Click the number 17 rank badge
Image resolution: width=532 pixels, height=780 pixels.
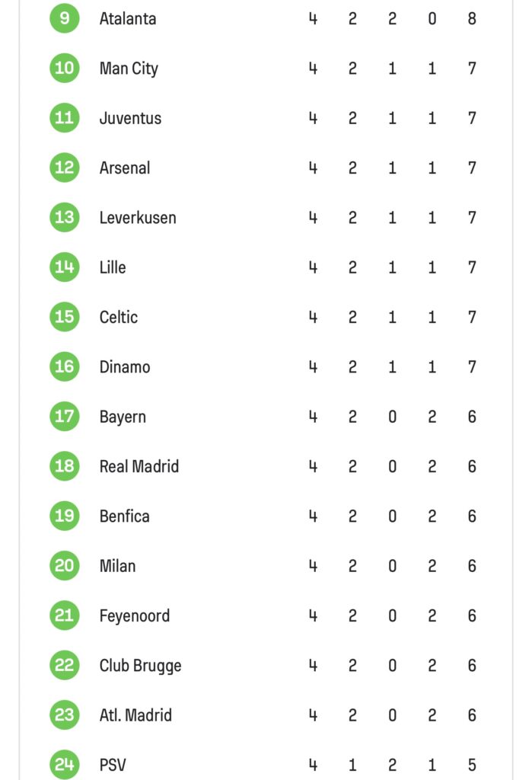pos(65,417)
